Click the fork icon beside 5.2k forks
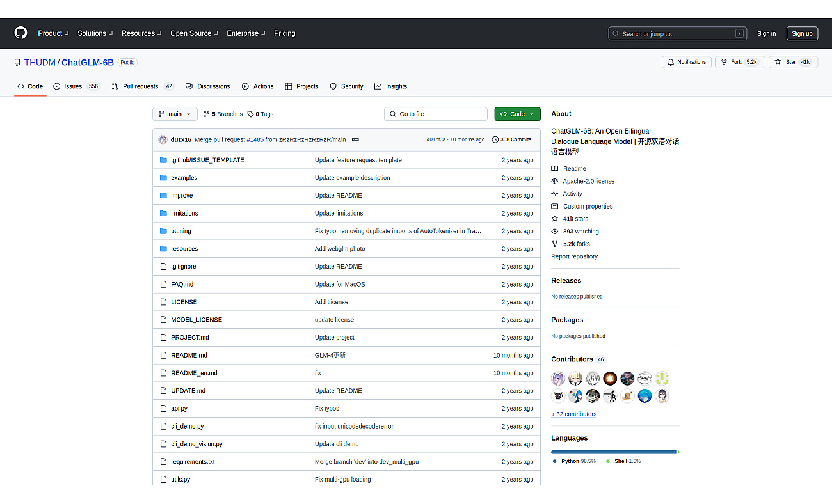 (555, 244)
